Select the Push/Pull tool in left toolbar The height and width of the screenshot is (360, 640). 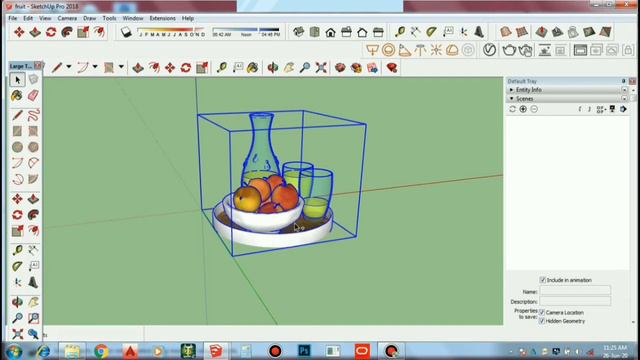coord(33,199)
